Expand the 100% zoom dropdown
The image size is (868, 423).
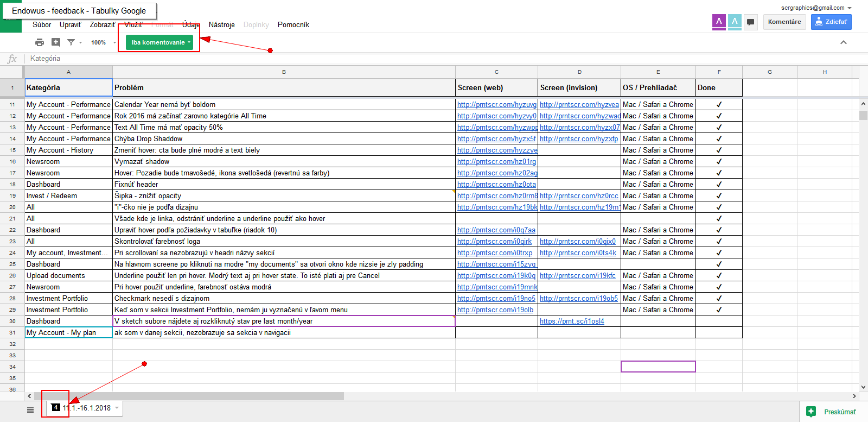103,42
